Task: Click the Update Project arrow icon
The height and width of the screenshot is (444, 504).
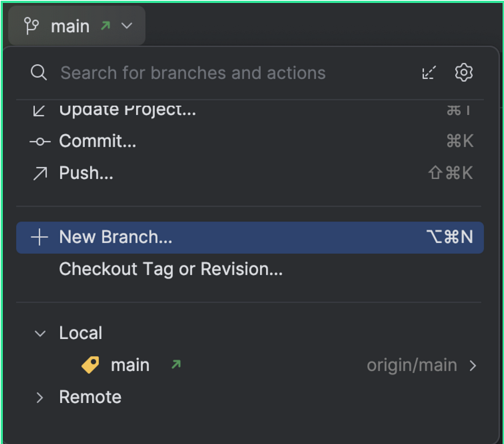Action: point(39,110)
